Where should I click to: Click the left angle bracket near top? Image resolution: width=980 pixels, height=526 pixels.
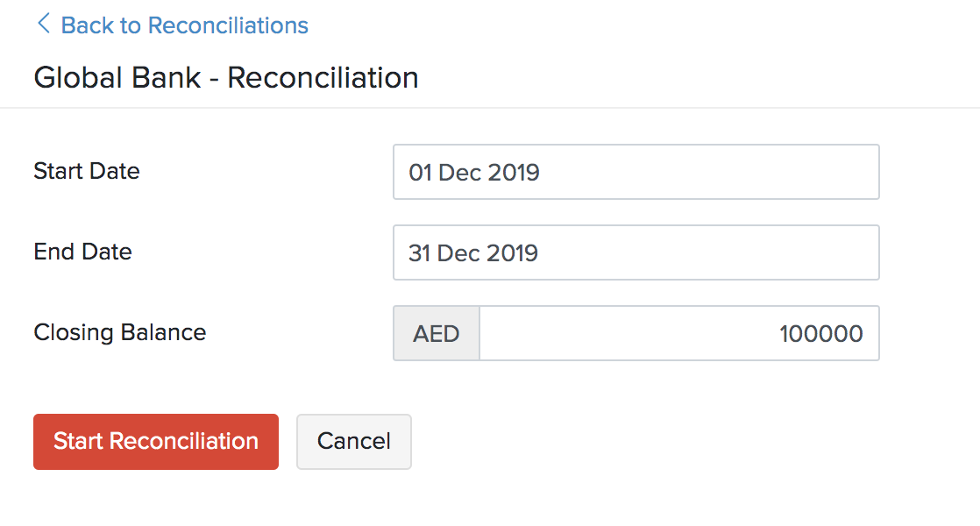(x=43, y=24)
